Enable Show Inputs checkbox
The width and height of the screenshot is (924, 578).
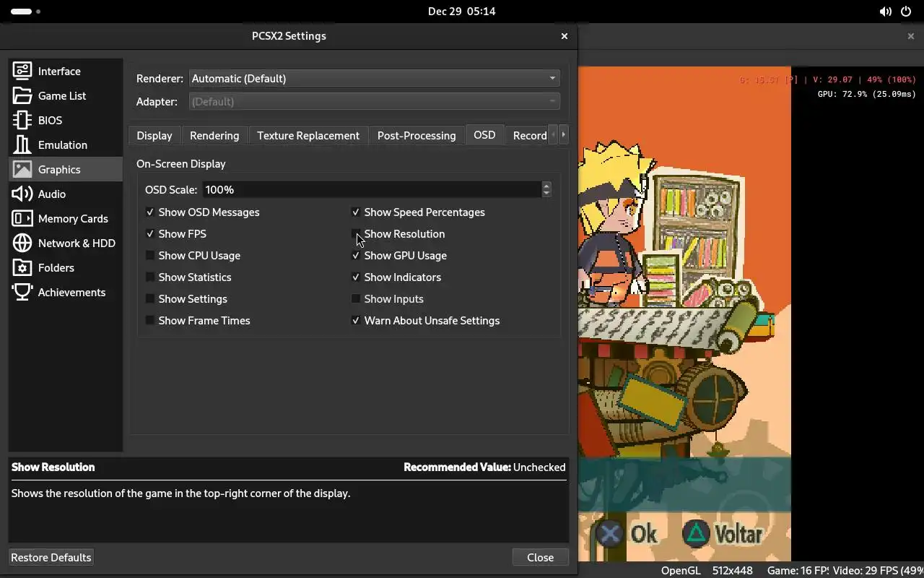click(x=356, y=299)
